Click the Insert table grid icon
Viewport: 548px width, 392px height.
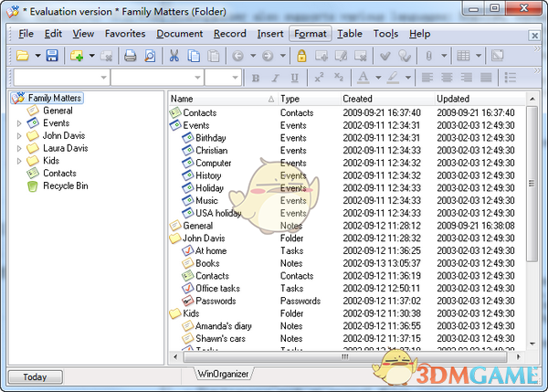click(x=463, y=56)
